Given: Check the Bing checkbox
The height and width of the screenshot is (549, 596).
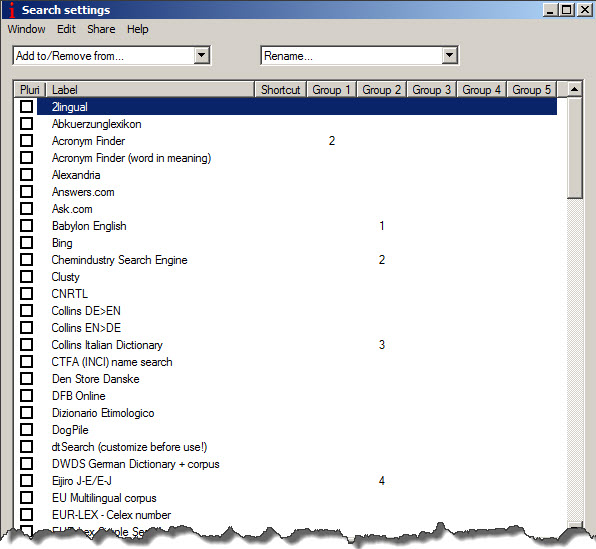Looking at the screenshot, I should pos(26,242).
